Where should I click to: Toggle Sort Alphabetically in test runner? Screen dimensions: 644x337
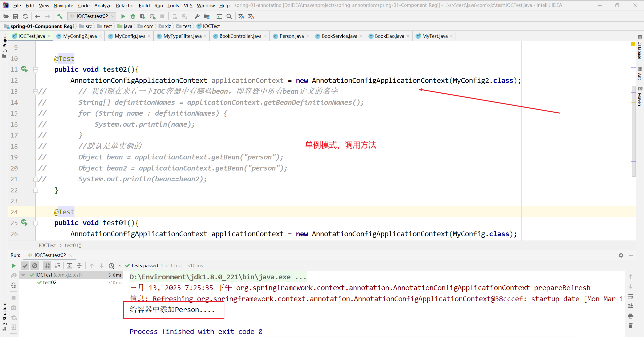[47, 266]
